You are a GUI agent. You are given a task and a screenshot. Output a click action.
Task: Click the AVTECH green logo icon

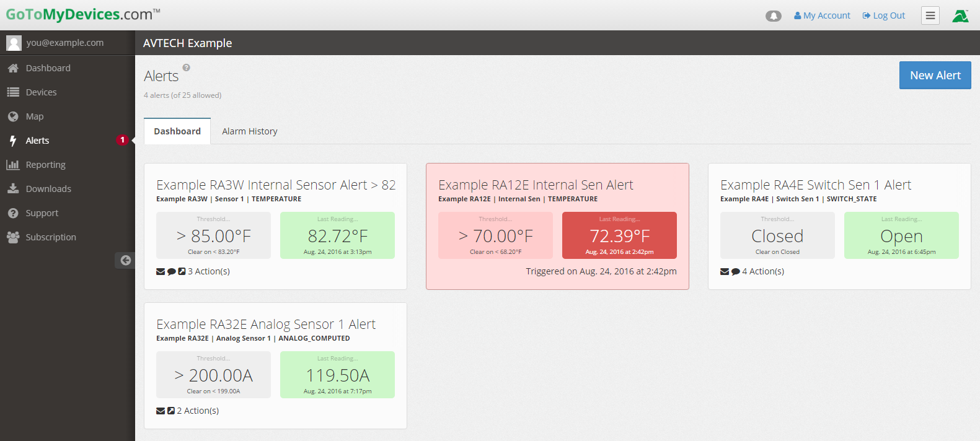960,15
